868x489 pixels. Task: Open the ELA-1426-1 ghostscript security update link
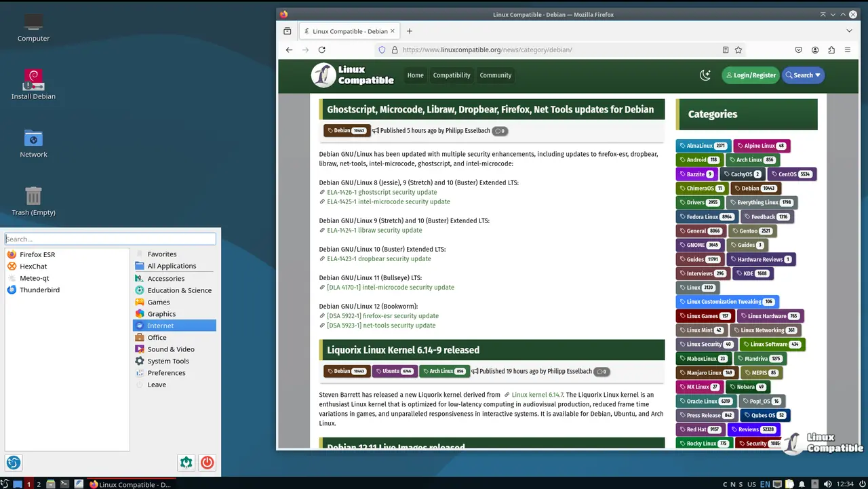click(x=382, y=192)
